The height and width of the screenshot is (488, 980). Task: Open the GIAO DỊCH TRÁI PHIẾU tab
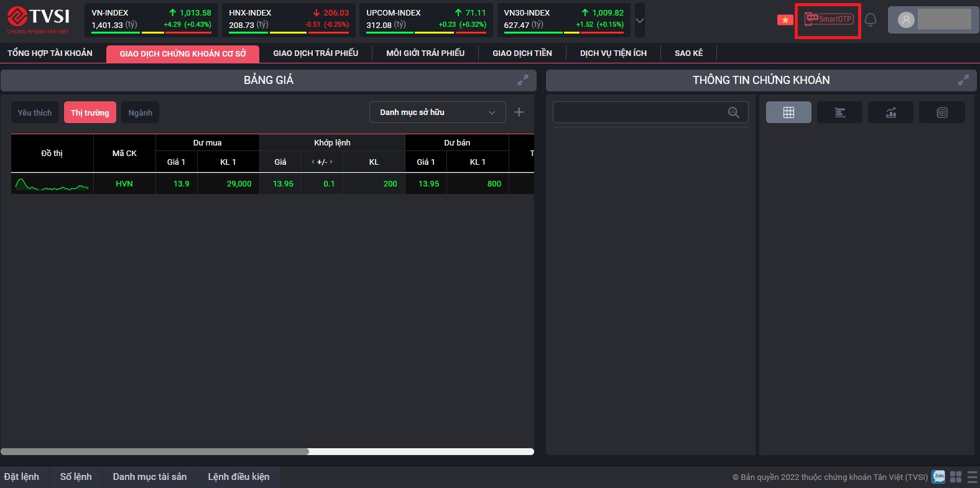click(x=315, y=53)
